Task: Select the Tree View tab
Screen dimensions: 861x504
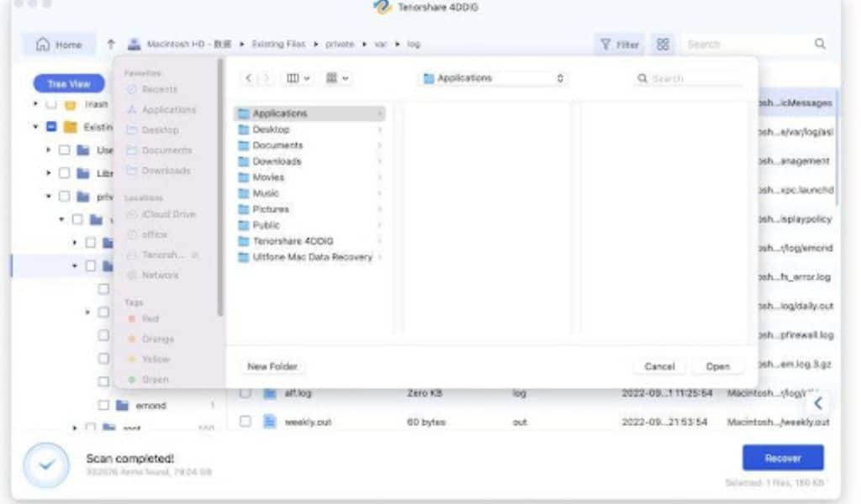Action: [69, 83]
